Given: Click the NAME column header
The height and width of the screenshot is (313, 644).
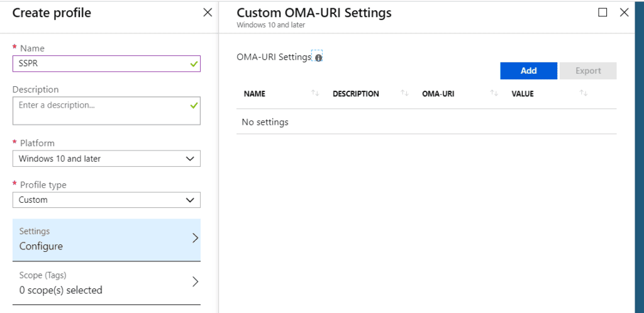Looking at the screenshot, I should [x=255, y=94].
